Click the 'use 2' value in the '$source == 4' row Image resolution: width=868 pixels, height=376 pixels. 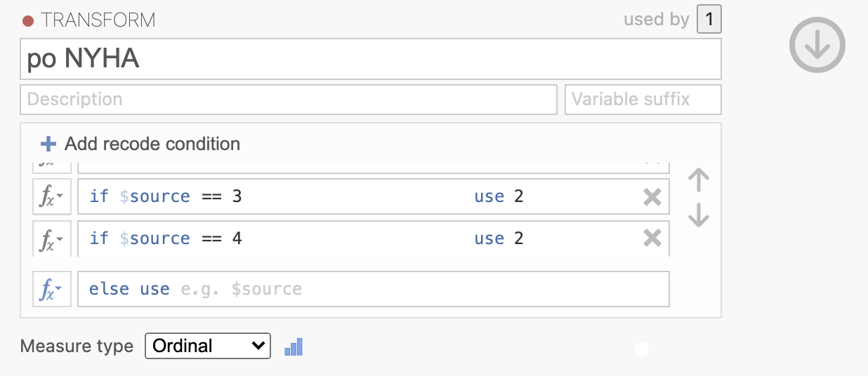499,239
